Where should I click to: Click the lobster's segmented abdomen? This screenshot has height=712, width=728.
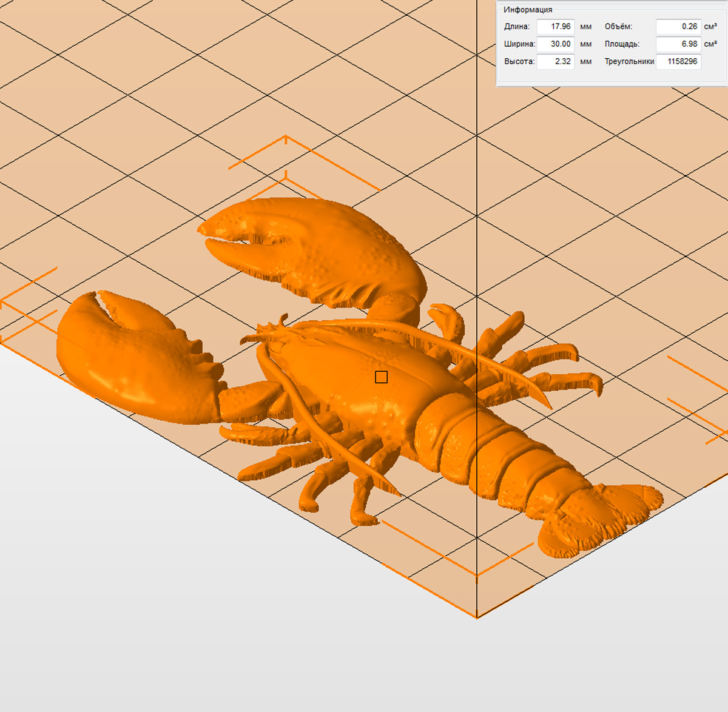504,461
